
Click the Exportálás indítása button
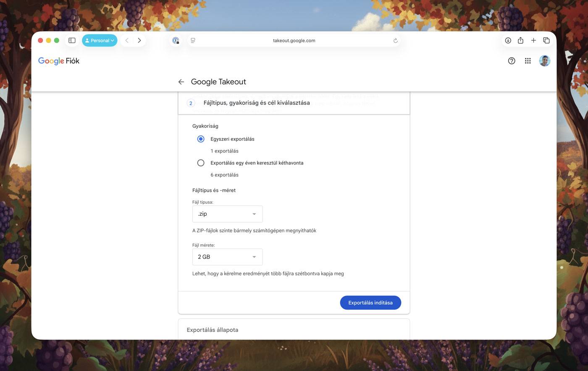pyautogui.click(x=370, y=303)
